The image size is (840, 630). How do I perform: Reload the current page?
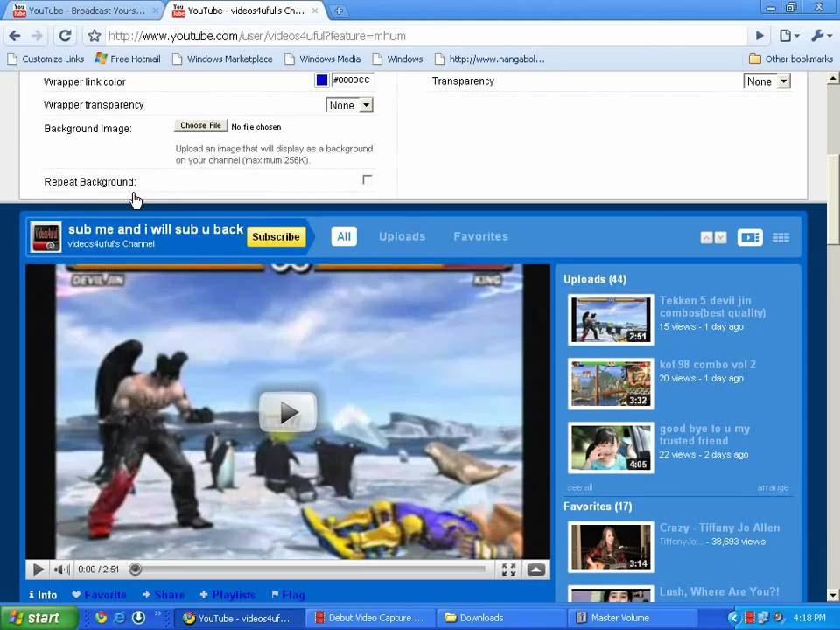[66, 36]
